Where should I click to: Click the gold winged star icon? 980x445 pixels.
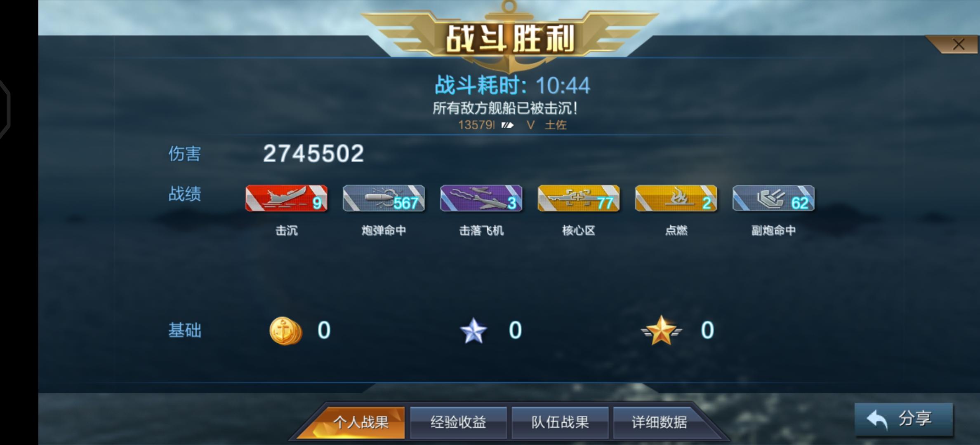pyautogui.click(x=661, y=330)
